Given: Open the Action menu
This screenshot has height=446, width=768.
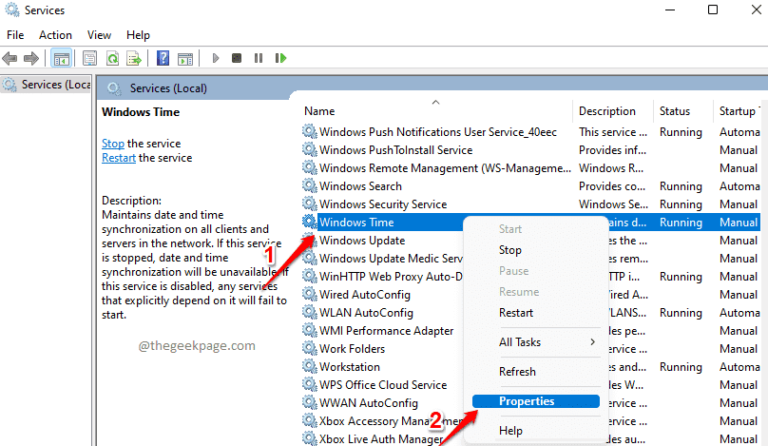Looking at the screenshot, I should point(55,35).
